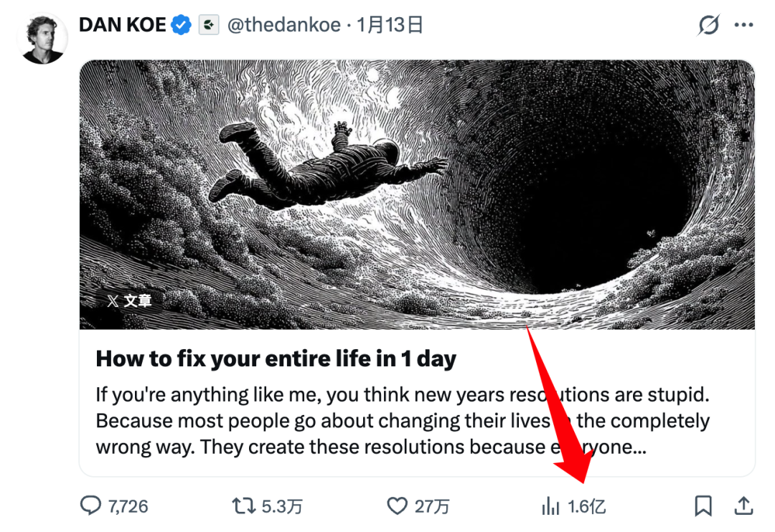Click DAN KOE's blue verified badge
Image resolution: width=775 pixels, height=532 pixels.
[x=180, y=24]
